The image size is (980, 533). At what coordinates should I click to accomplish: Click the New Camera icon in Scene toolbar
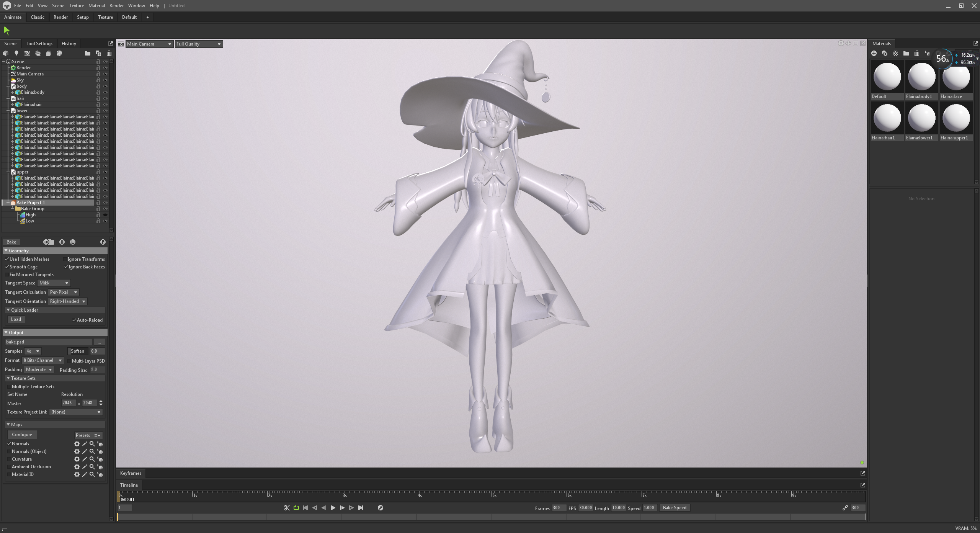(27, 53)
